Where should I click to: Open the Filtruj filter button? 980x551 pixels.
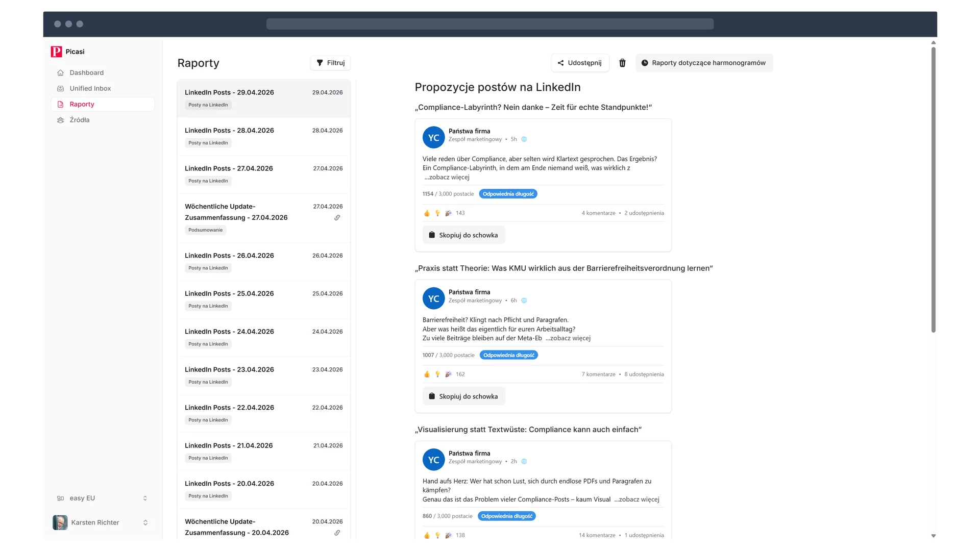(330, 63)
